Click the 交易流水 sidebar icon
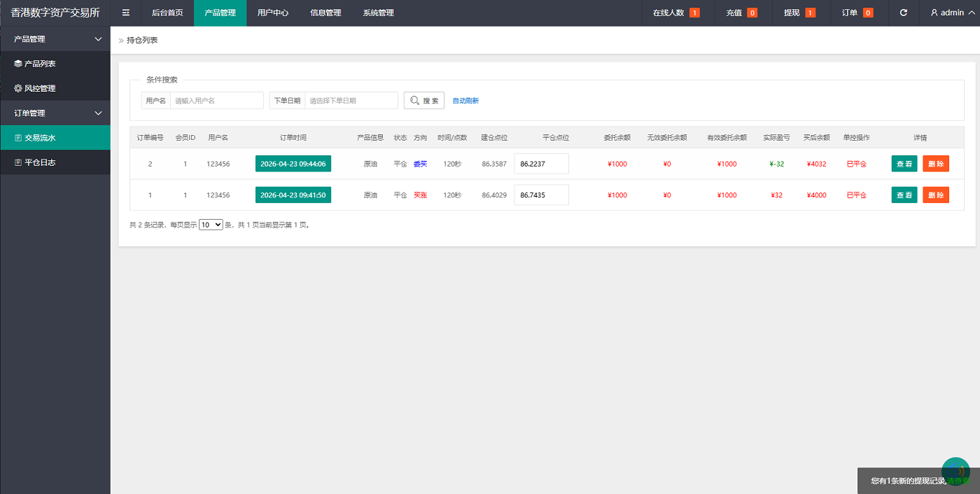Viewport: 980px width, 494px height. (18, 138)
